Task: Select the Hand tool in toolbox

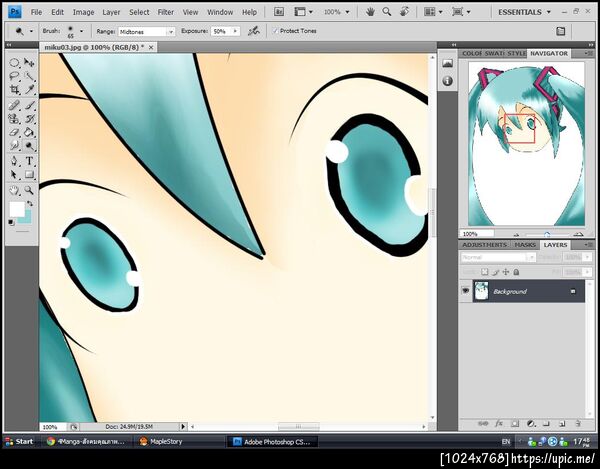Action: [14, 190]
